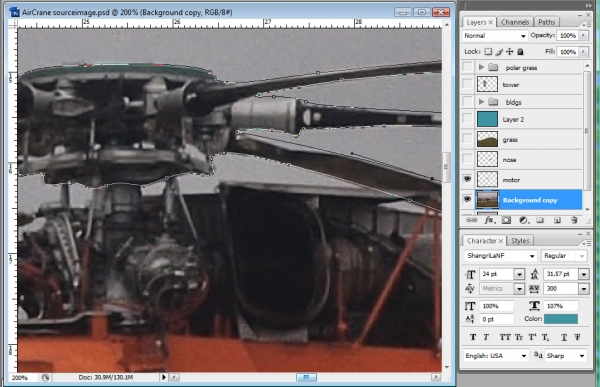Viewport: 600px width, 387px height.
Task: Show the polar grass group
Action: coord(467,67)
